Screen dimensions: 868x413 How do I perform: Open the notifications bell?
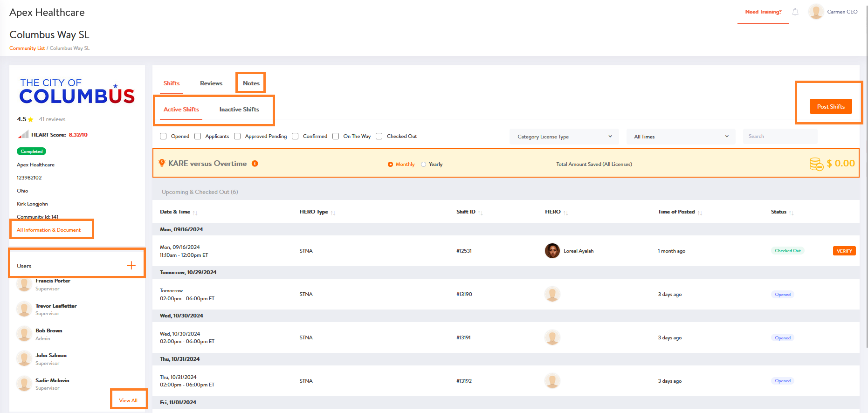(795, 12)
